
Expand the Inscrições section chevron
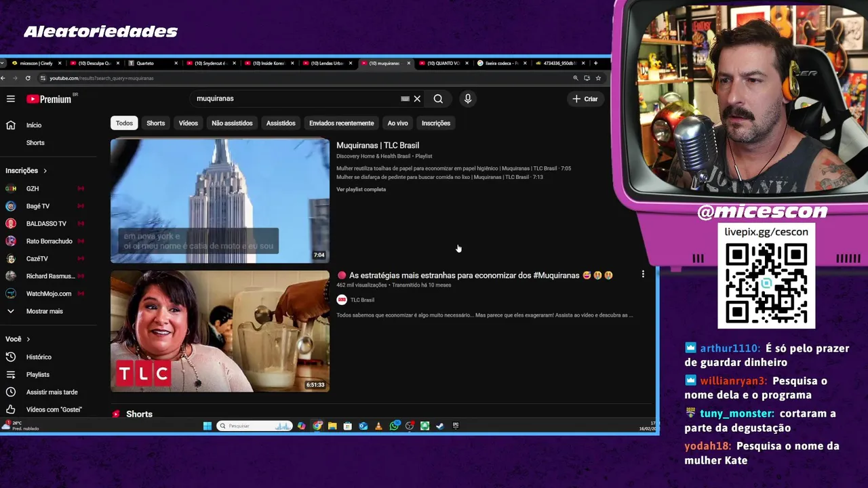coord(45,171)
